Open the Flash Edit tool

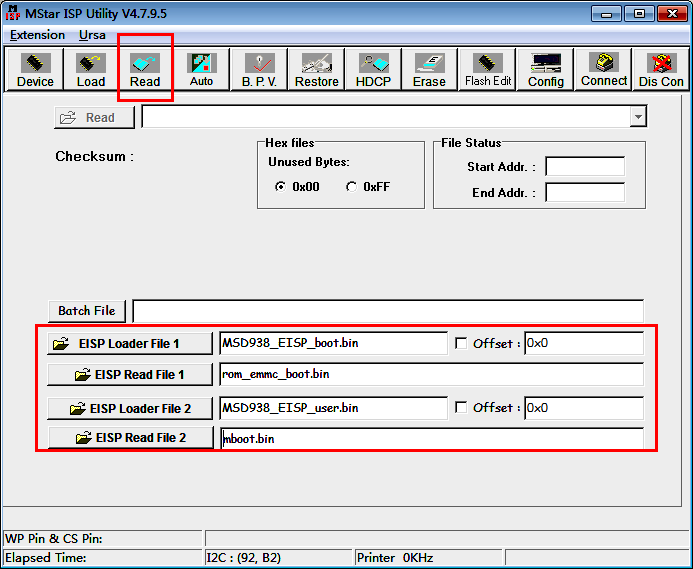coord(488,70)
